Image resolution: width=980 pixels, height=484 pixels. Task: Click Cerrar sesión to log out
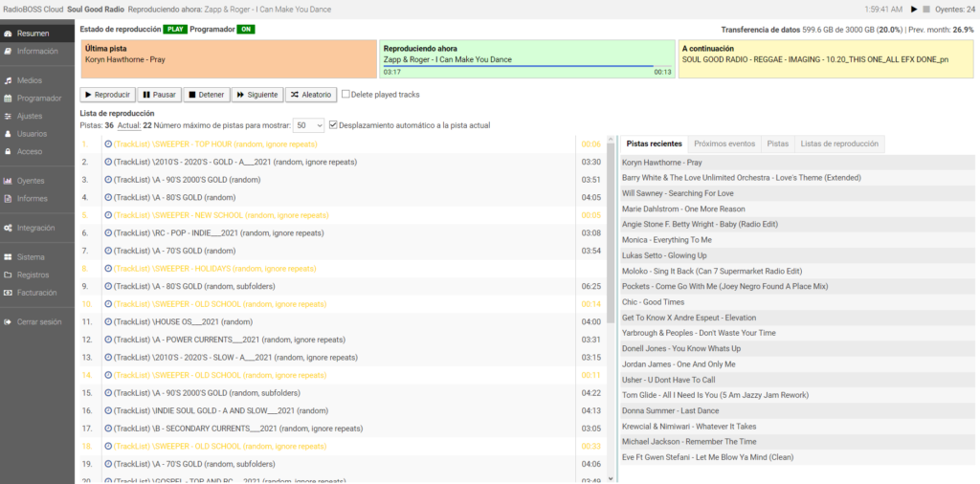pyautogui.click(x=38, y=321)
